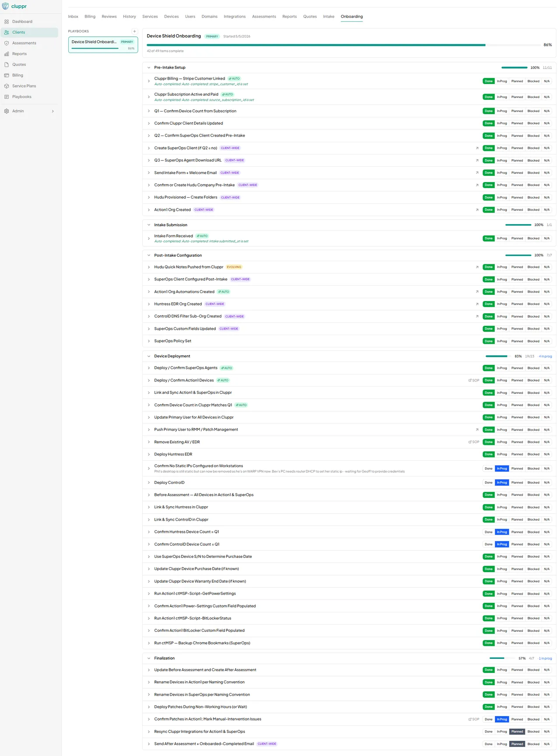This screenshot has height=756, width=560.
Task: Click the Device Deployment 83% progress bar
Action: (498, 356)
